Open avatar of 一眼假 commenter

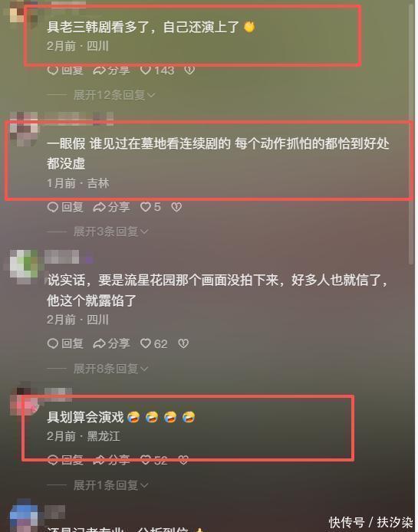click(24, 130)
